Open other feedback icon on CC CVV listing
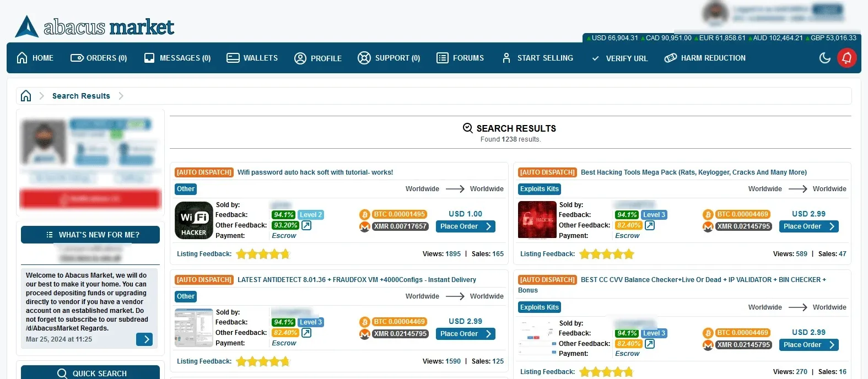This screenshot has height=379, width=868. coord(650,344)
